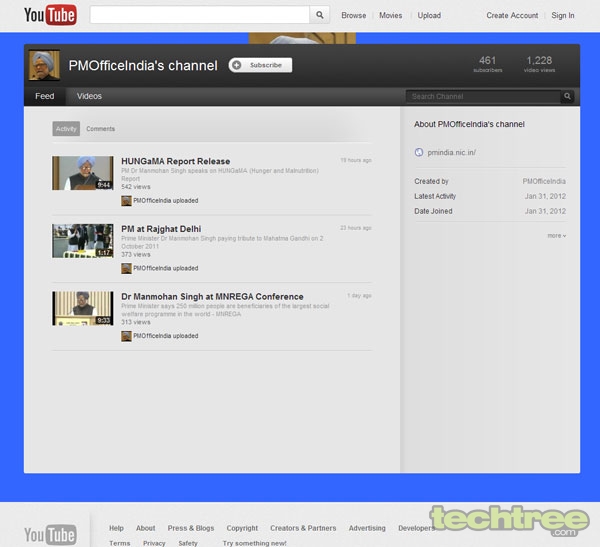
Task: Open the Sign In link
Action: coord(562,15)
